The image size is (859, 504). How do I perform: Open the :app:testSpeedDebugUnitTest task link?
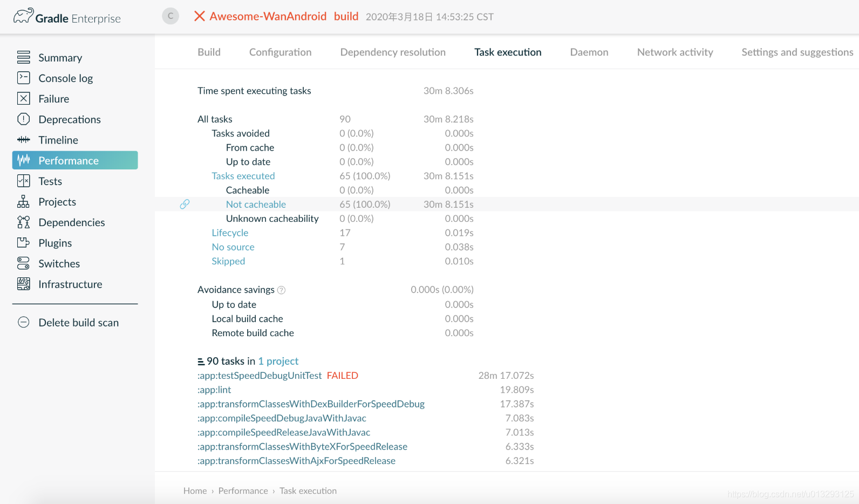coord(260,376)
